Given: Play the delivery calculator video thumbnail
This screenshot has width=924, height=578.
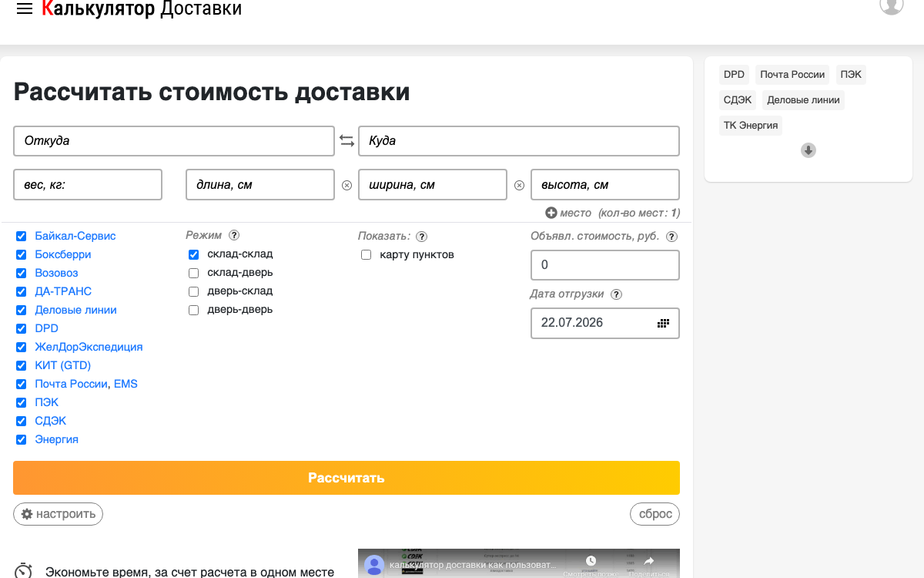Looking at the screenshot, I should [x=519, y=563].
